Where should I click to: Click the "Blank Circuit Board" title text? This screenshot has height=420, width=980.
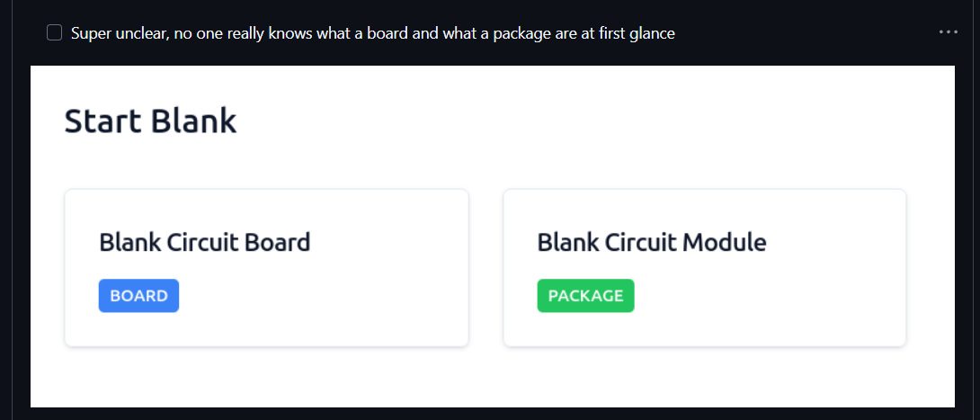[204, 242]
